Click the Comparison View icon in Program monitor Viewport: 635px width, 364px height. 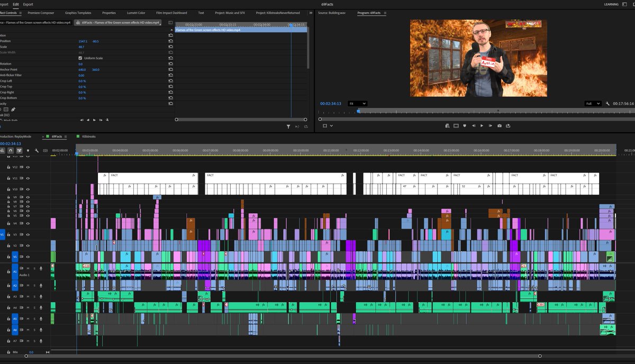tap(447, 125)
